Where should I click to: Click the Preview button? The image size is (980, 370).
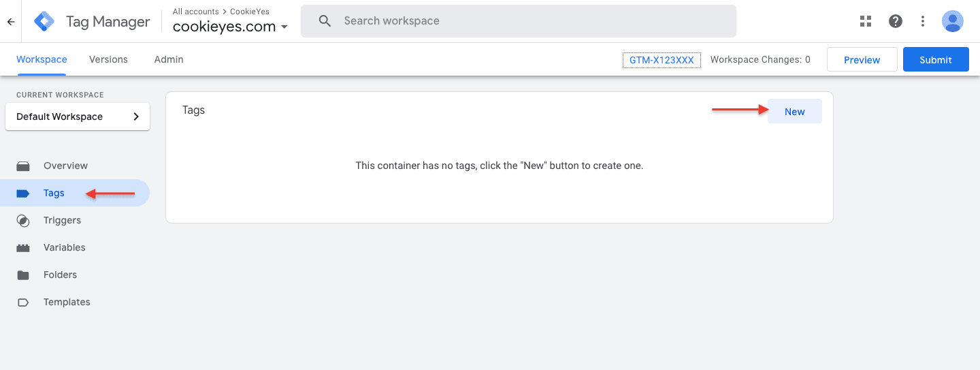point(862,59)
